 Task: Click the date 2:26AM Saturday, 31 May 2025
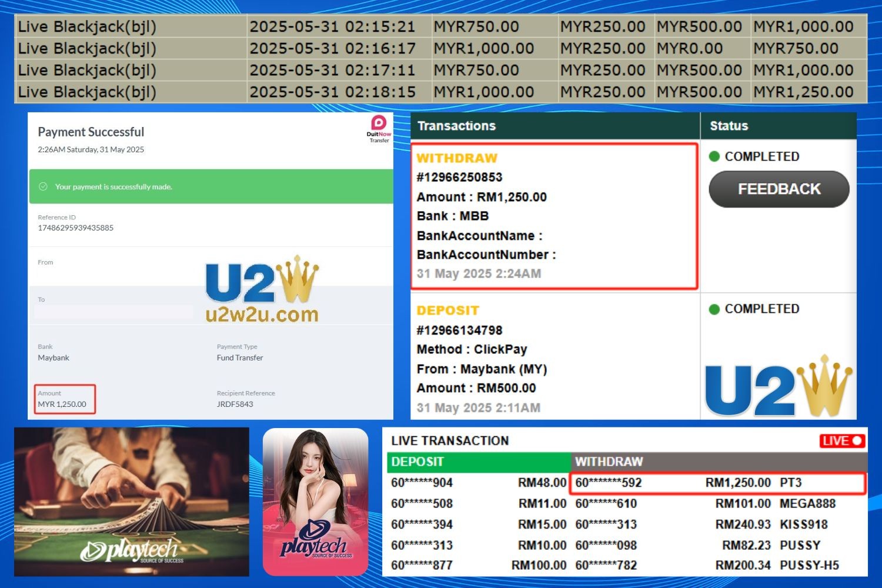point(91,149)
